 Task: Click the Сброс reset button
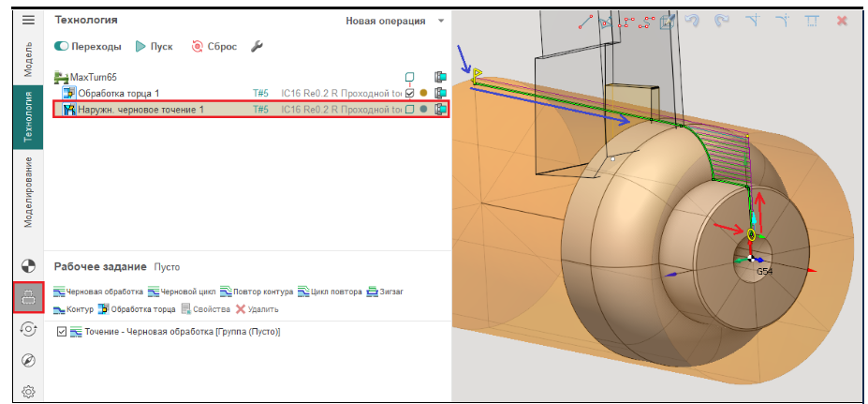click(214, 46)
